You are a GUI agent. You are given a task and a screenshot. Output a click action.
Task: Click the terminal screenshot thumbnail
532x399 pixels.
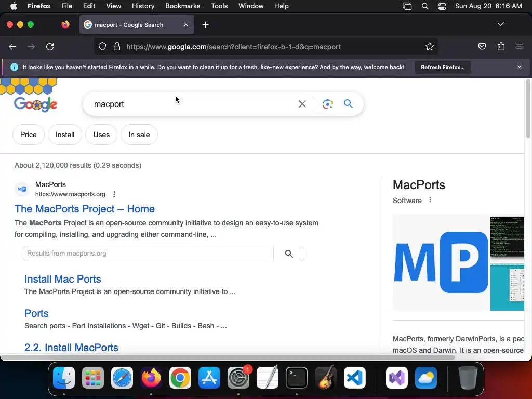click(507, 237)
